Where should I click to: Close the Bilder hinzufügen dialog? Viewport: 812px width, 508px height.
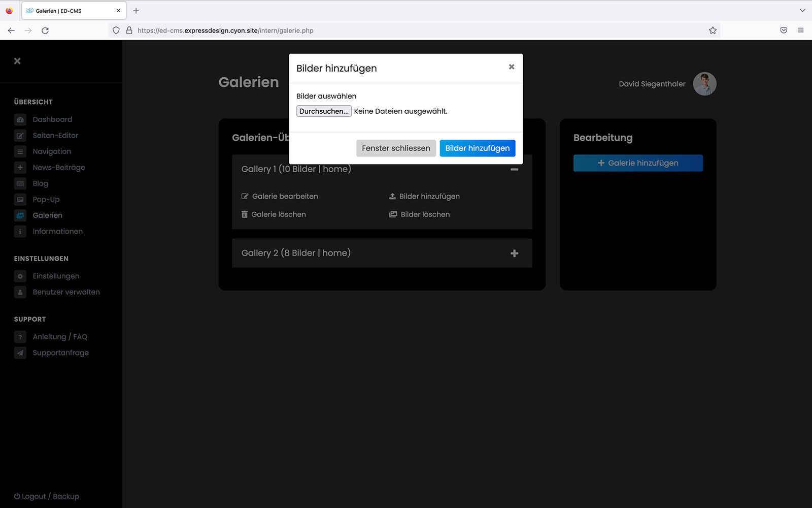(512, 67)
